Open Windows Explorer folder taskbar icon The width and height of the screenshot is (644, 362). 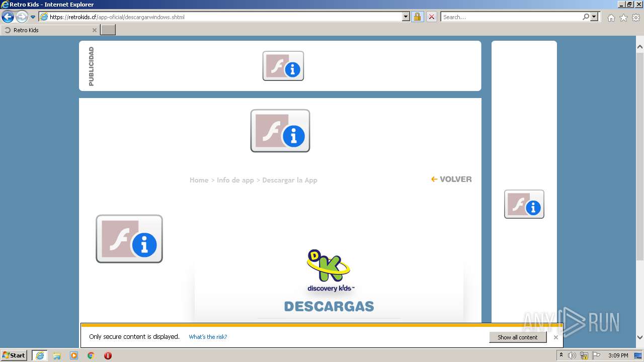click(57, 355)
